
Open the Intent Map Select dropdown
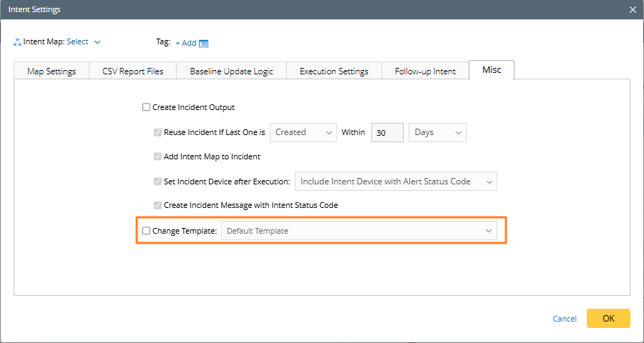pyautogui.click(x=83, y=42)
